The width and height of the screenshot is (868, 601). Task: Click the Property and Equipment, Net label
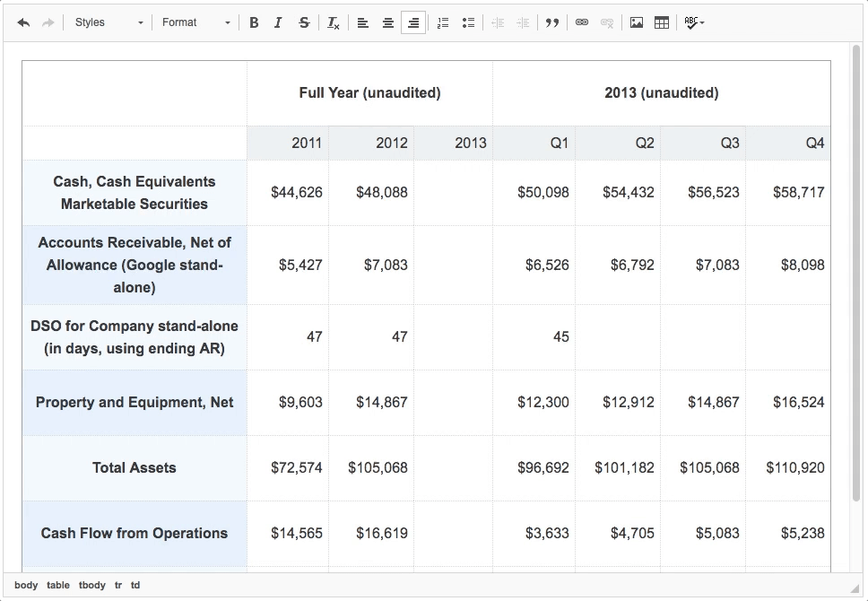[x=135, y=402]
